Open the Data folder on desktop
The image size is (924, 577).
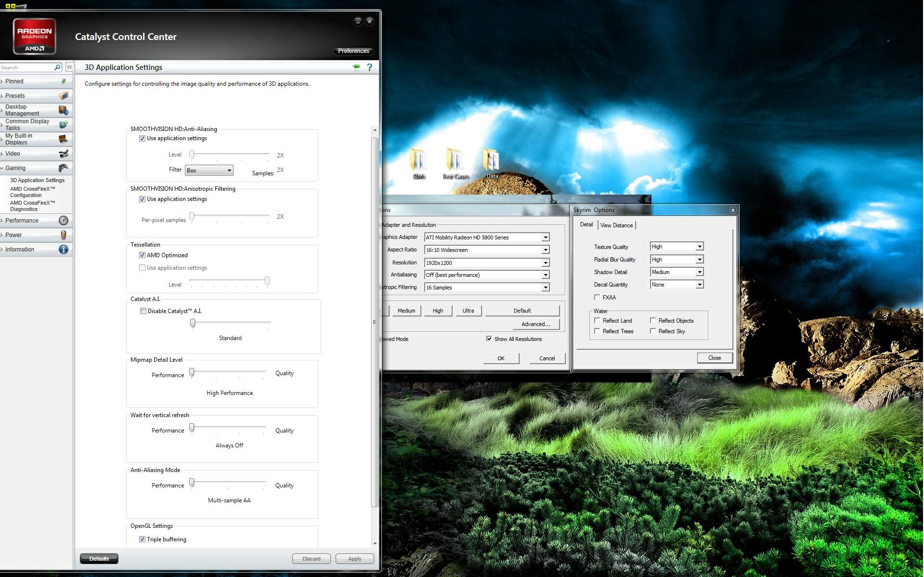point(492,164)
